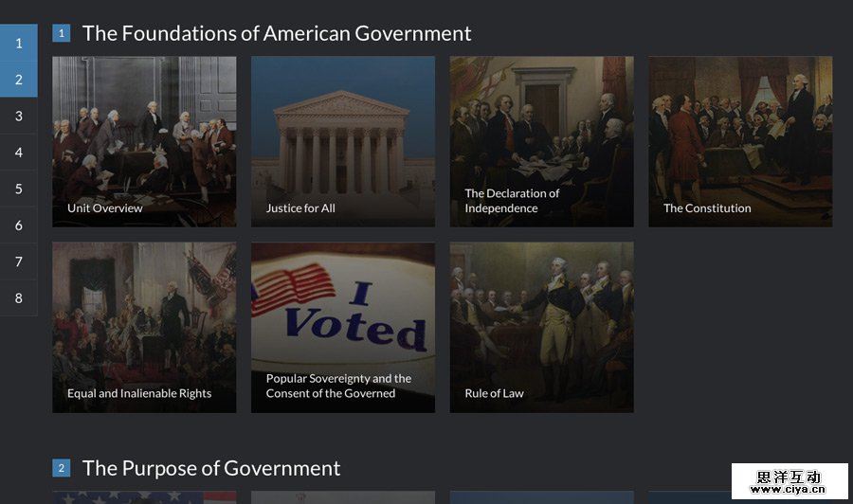Viewport: 853px width, 504px height.
Task: Go to unit 1 in sidebar
Action: coord(19,44)
